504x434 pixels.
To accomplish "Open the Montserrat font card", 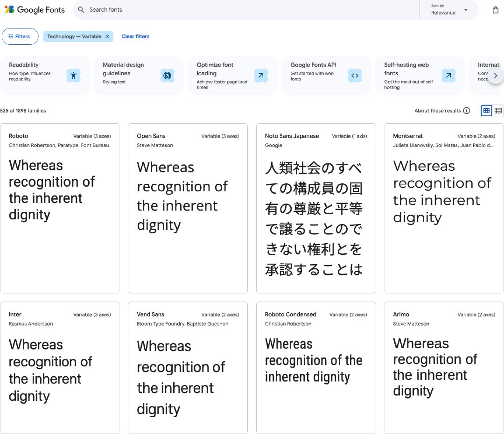I will pos(444,208).
